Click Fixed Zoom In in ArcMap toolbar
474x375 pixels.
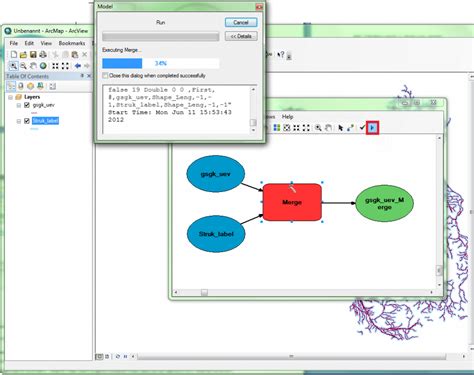coord(55,66)
